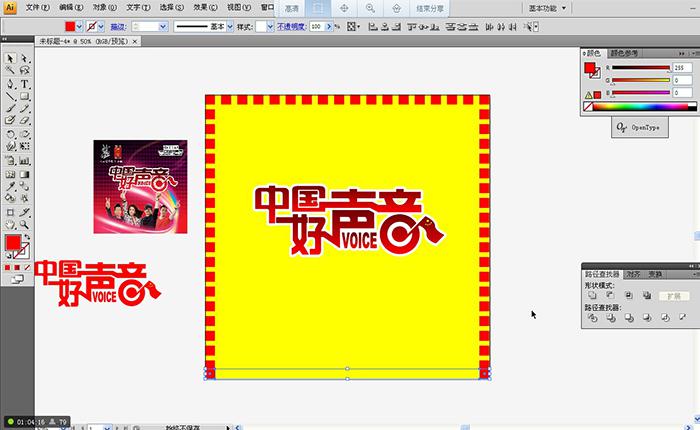Click the Intersect shape mode icon
700x430 pixels.
click(x=629, y=296)
